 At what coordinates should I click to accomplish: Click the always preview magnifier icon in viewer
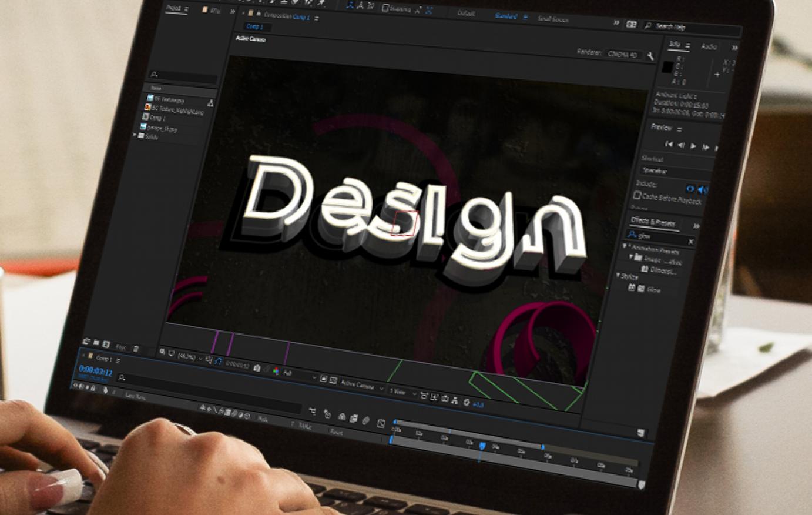point(163,352)
